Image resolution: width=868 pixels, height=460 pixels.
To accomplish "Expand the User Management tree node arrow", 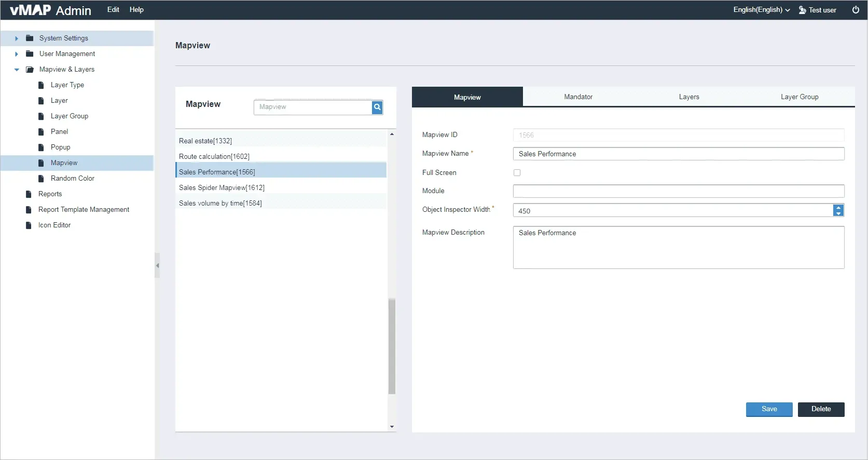I will [16, 54].
